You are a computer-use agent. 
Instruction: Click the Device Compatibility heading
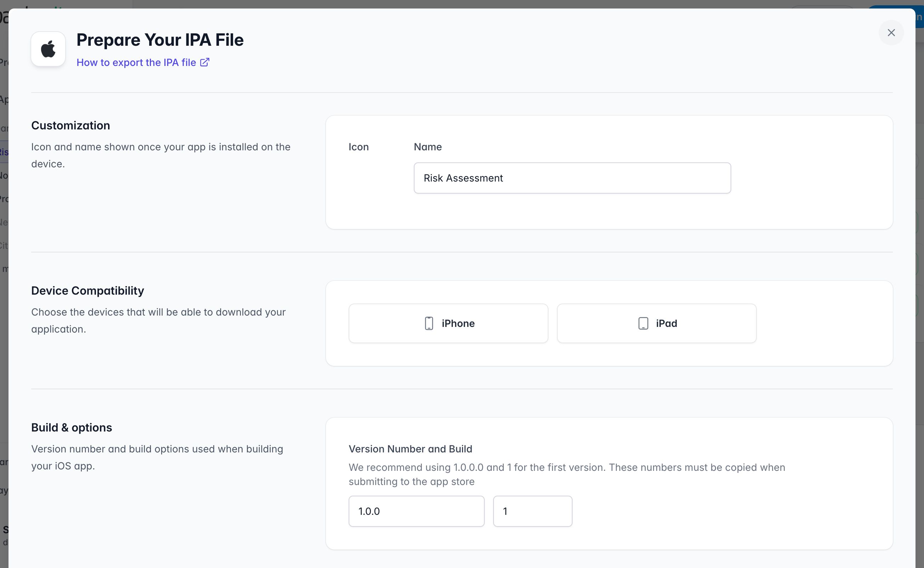(x=88, y=291)
